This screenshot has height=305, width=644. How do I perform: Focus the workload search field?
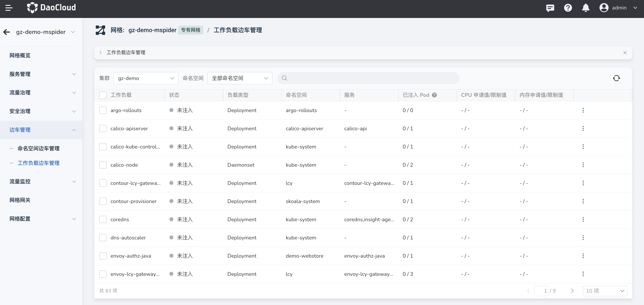tap(368, 78)
